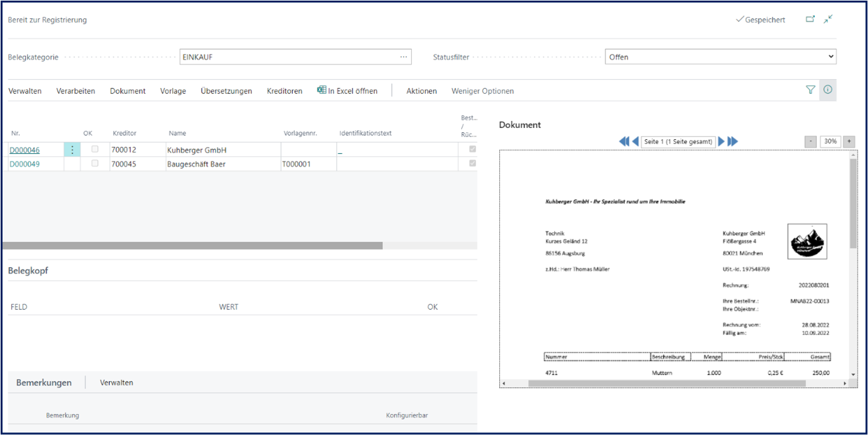Tick OK checkbox for Baugeschäft Baer

pyautogui.click(x=95, y=163)
